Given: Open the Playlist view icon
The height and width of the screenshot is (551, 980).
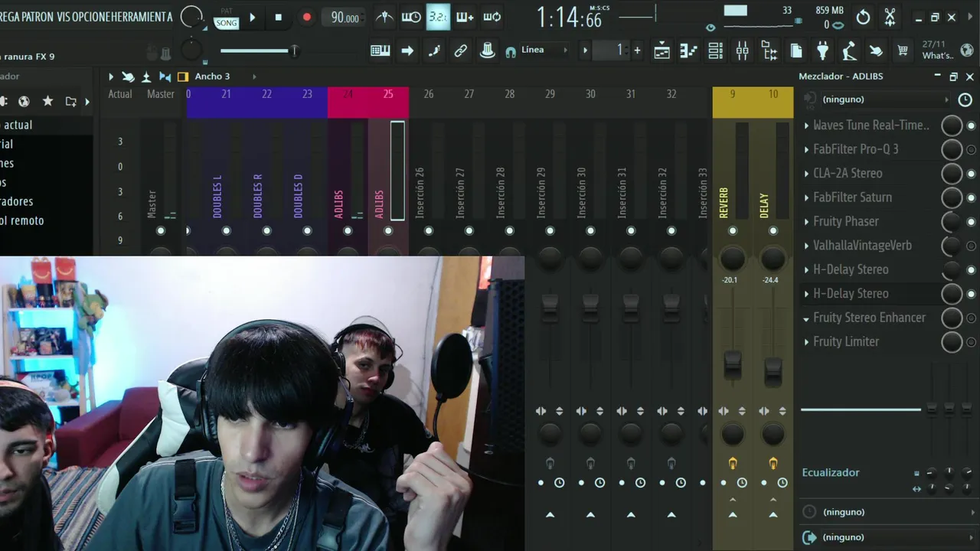Looking at the screenshot, I should [x=661, y=51].
